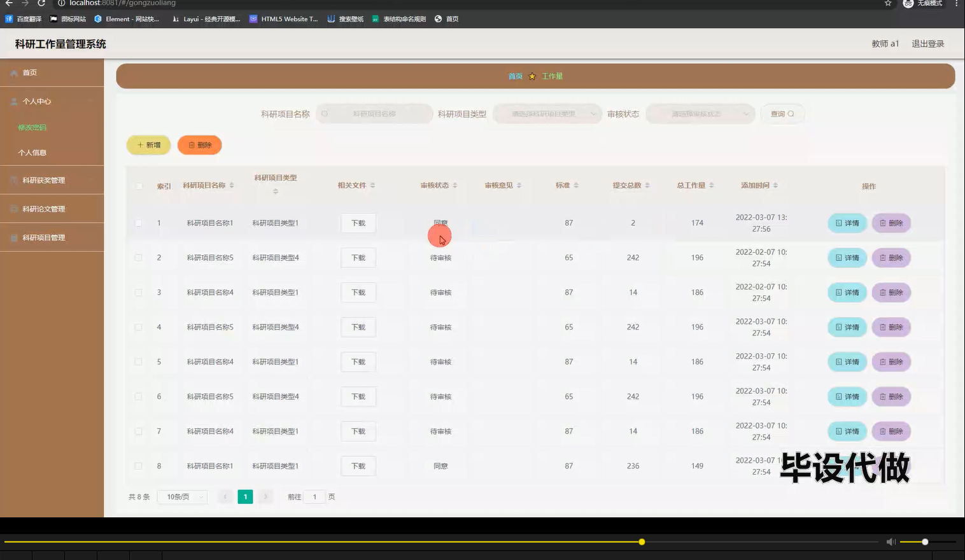965x560 pixels.
Task: Sort by 提交总数 column arrows
Action: pos(647,185)
